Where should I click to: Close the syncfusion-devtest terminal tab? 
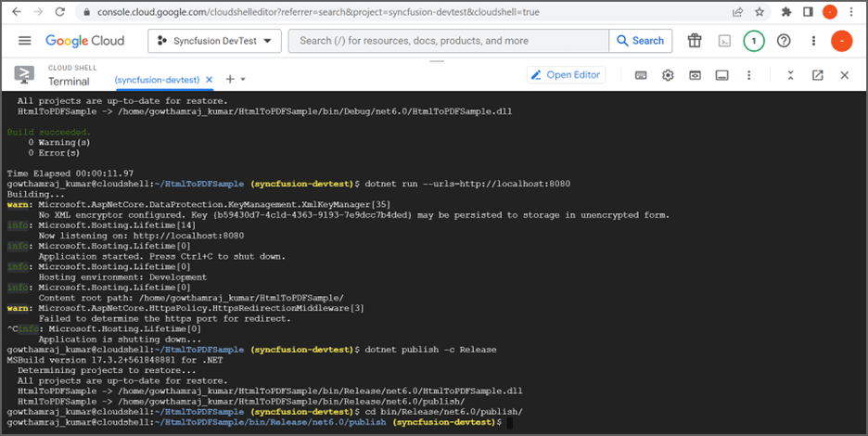210,80
